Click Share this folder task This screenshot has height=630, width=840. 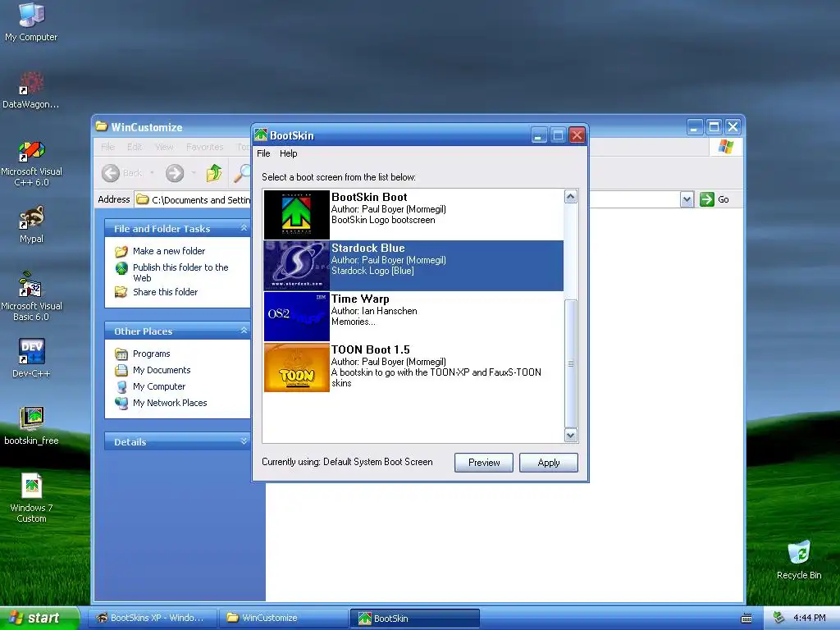tap(165, 292)
